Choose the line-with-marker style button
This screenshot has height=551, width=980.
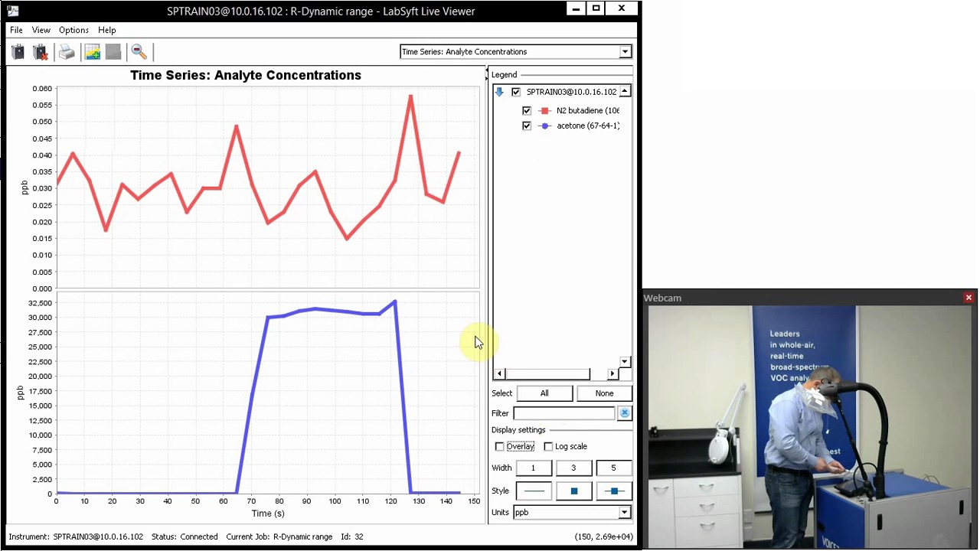(614, 491)
